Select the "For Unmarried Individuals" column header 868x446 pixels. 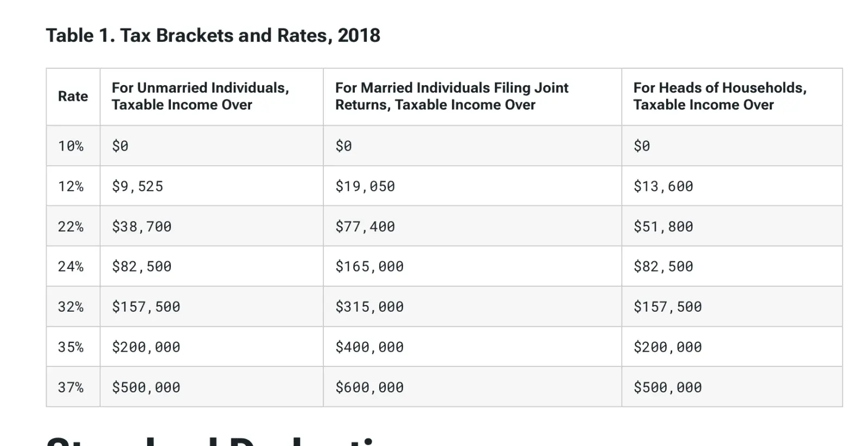coord(200,96)
